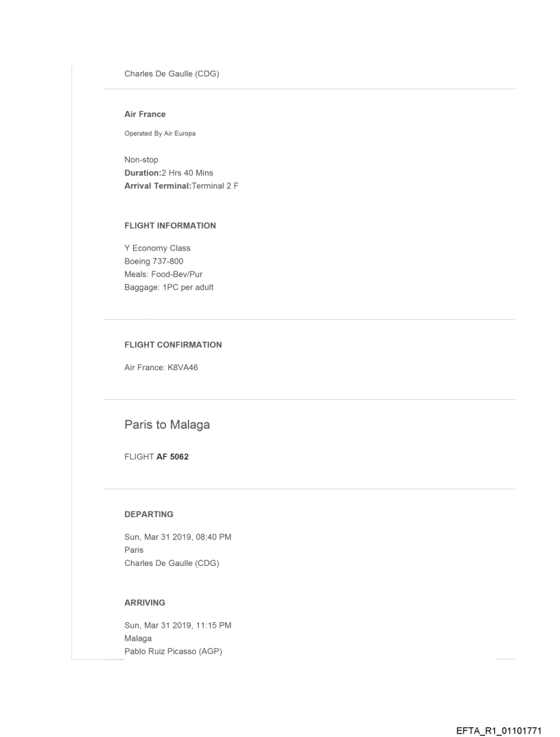Click the FLIGHT CONFIRMATION section heading
The height and width of the screenshot is (737, 560).
tap(173, 345)
